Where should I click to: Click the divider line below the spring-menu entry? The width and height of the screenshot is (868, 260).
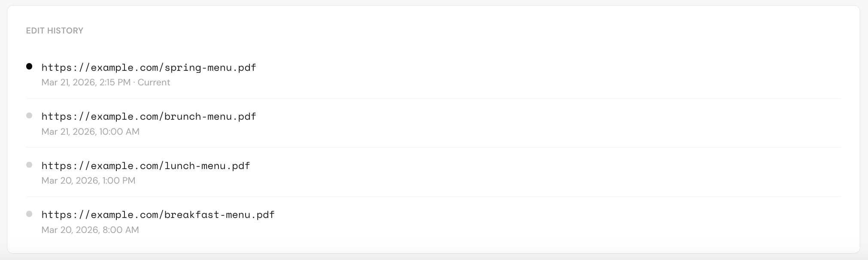(434, 98)
